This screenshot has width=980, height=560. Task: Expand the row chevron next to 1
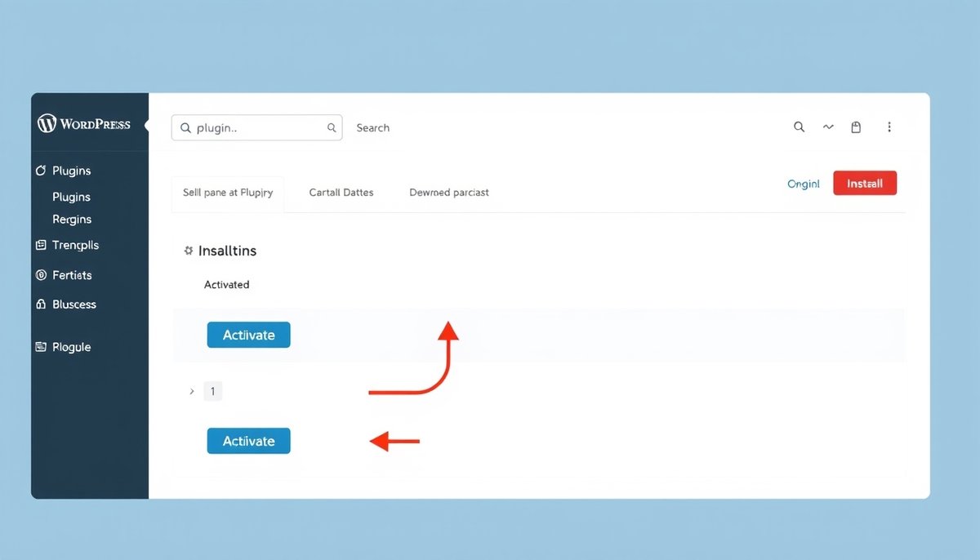192,392
